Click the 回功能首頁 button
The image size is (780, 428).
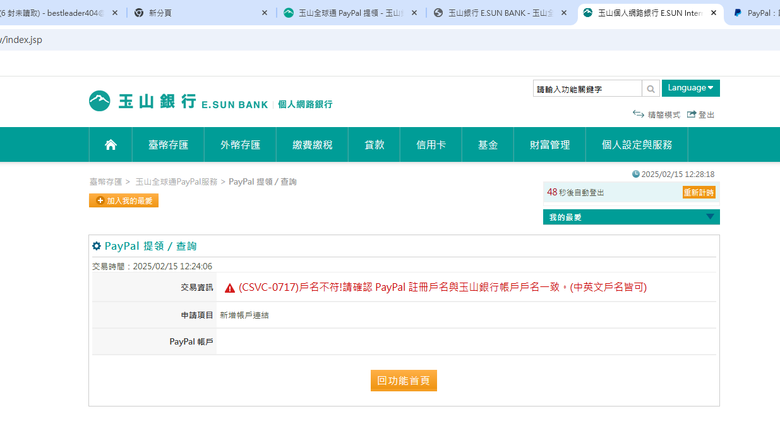click(x=403, y=381)
